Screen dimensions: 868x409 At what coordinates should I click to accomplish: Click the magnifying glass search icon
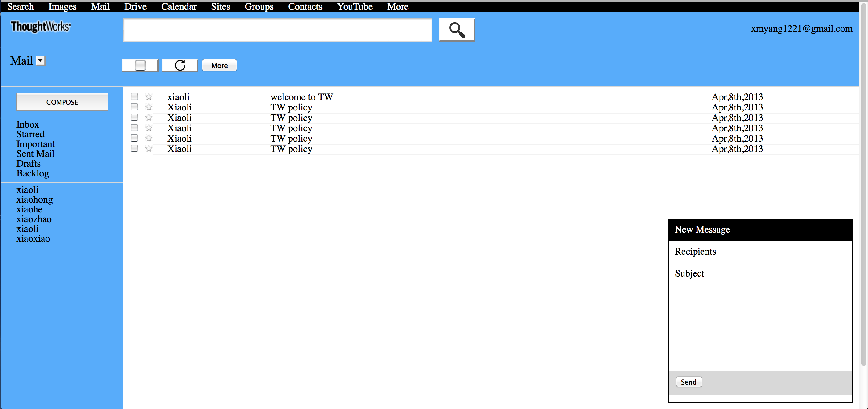tap(456, 30)
